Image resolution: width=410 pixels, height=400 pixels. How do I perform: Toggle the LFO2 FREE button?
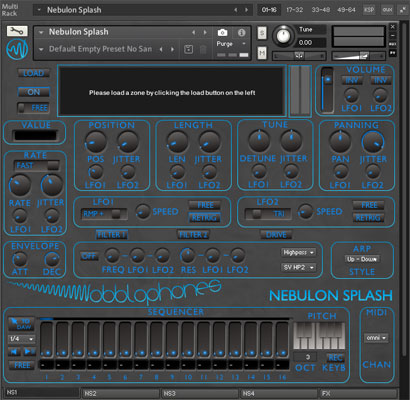click(369, 205)
